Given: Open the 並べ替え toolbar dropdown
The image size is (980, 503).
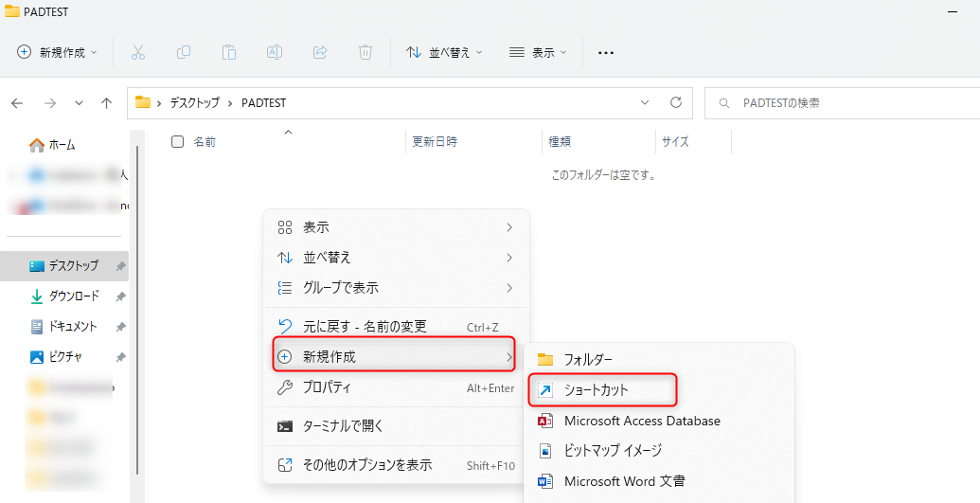Looking at the screenshot, I should [x=445, y=52].
